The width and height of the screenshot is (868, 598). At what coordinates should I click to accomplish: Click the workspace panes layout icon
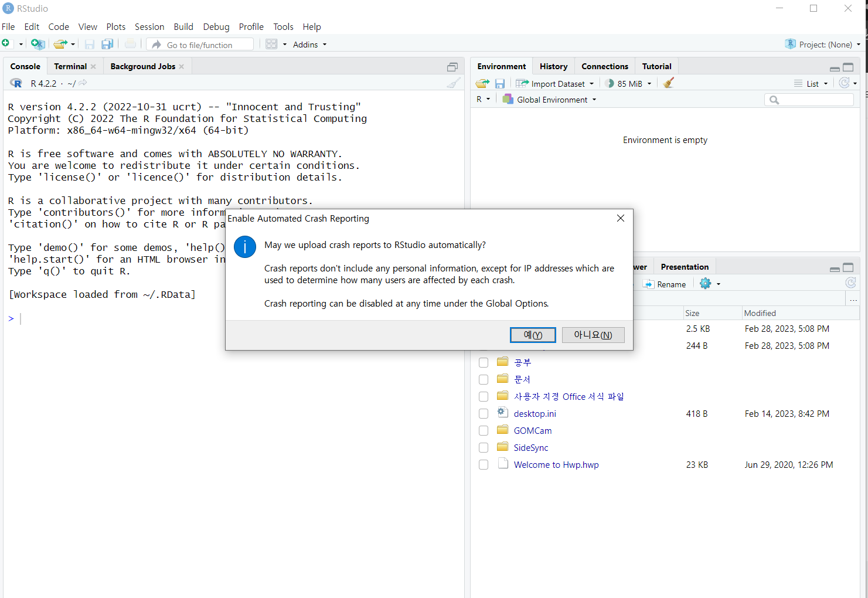click(271, 44)
